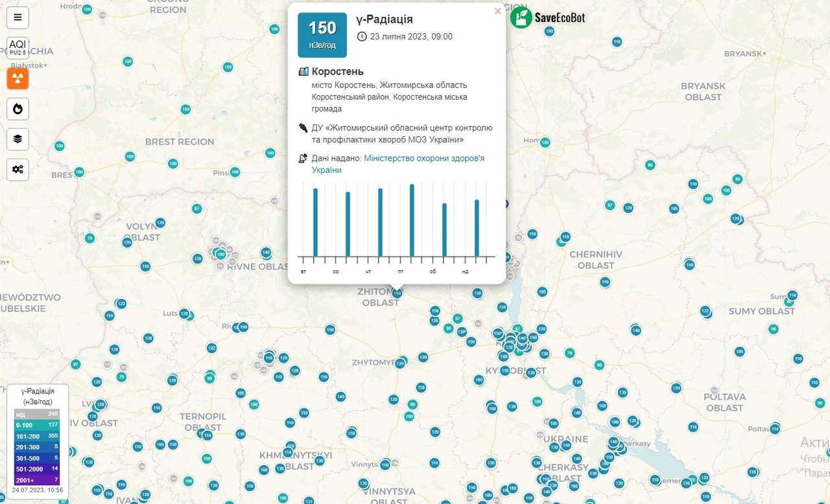Click the Коростень station title

pos(338,71)
